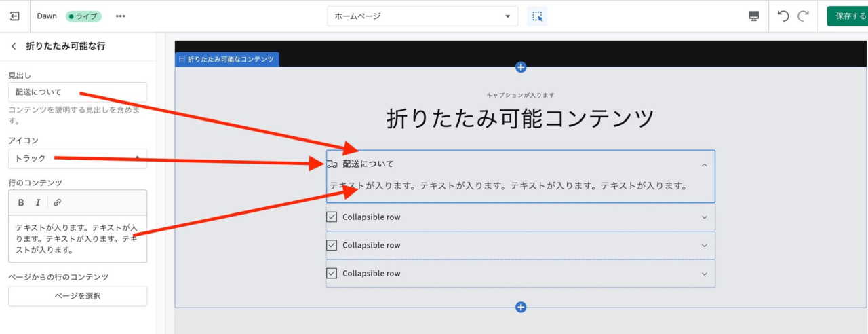Exit the theme editor via exit icon

(15, 16)
